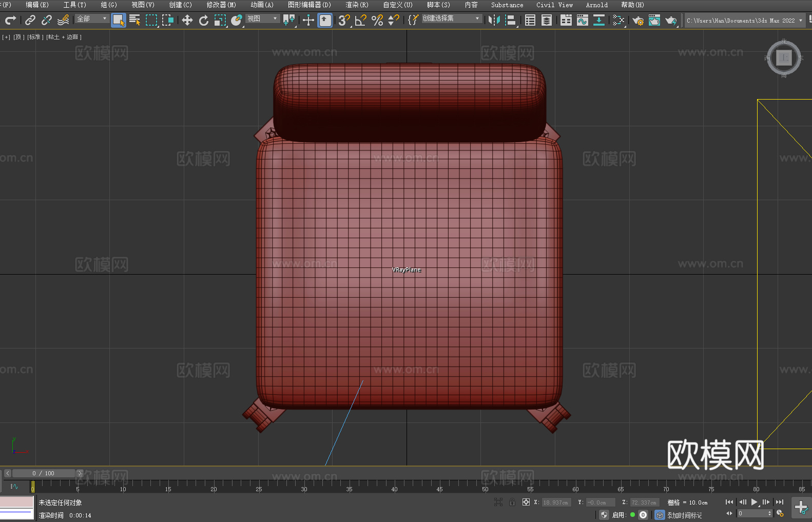Click the Mirror tool icon

pos(494,20)
